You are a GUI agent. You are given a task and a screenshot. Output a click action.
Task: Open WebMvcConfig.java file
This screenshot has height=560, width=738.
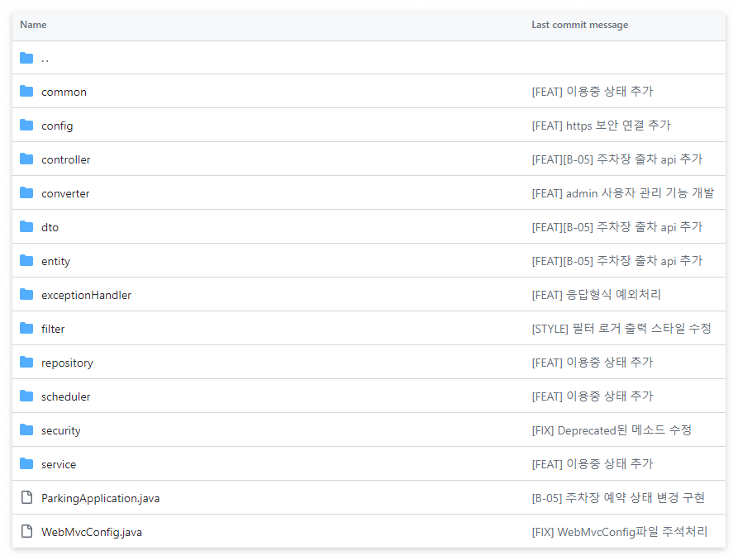(91, 532)
